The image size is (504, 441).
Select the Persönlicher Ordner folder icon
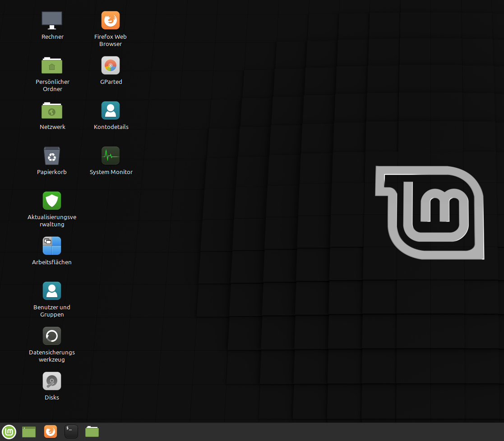point(52,65)
